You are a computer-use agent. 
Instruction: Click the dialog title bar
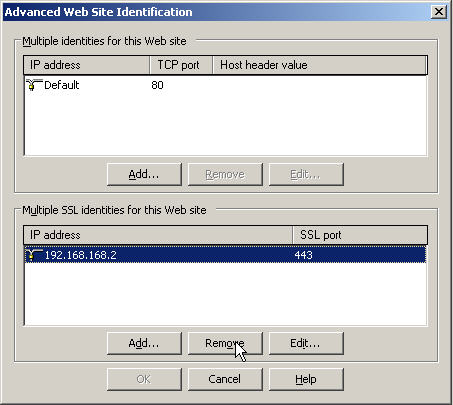pyautogui.click(x=217, y=12)
